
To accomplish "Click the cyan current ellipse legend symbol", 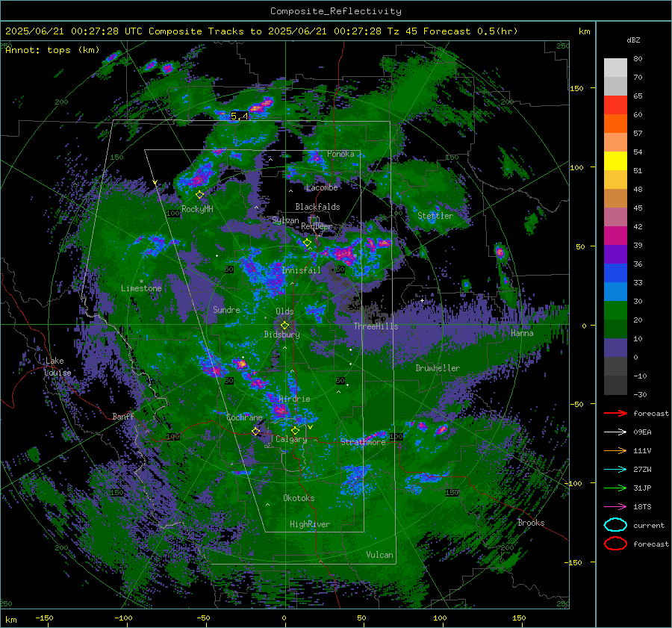I will tap(615, 525).
